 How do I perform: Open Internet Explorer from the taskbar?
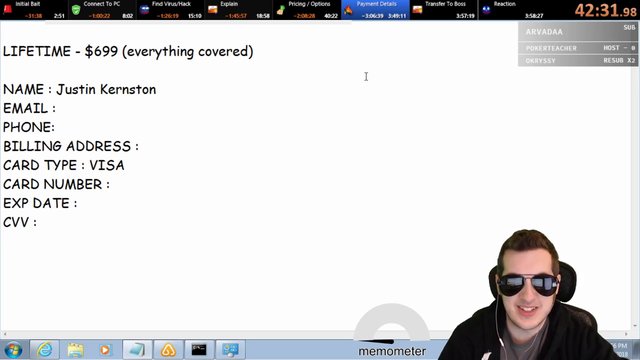tap(44, 350)
